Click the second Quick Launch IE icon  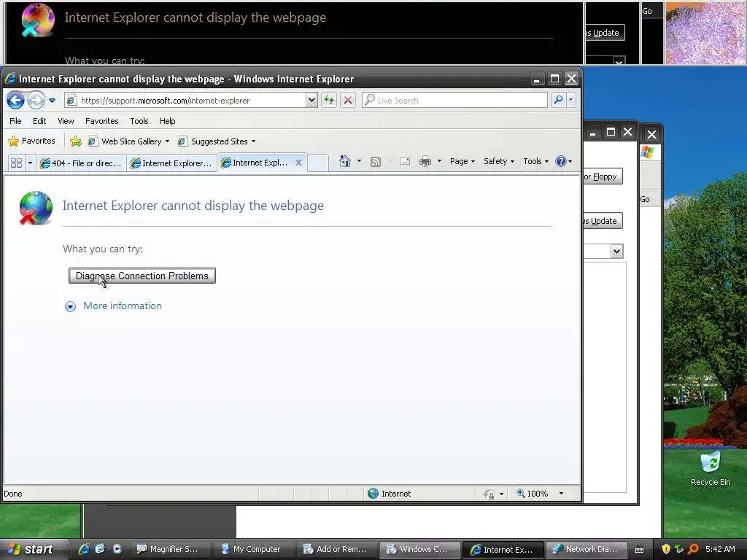coord(99,549)
